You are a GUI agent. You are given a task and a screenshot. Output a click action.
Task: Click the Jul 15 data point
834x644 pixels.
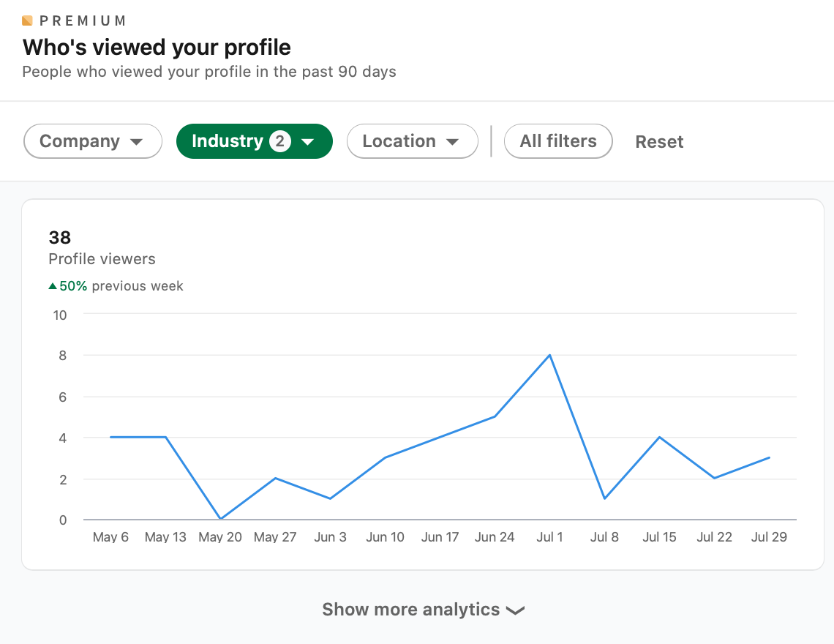[x=660, y=437]
